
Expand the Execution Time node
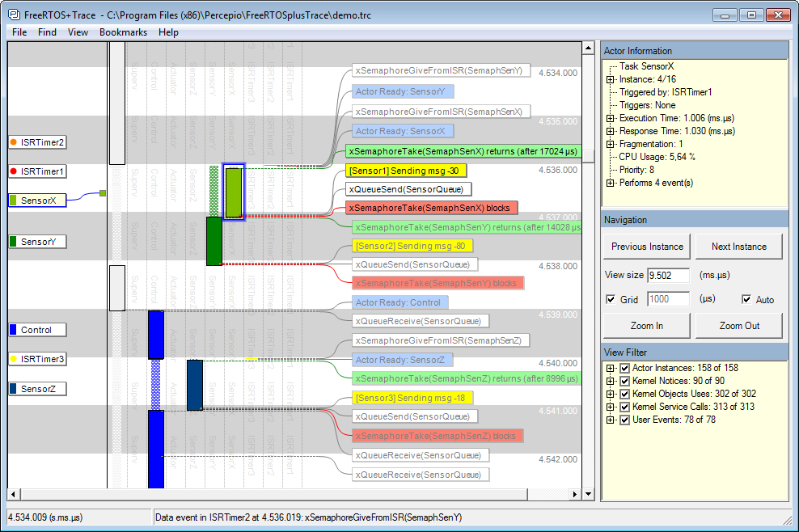click(x=610, y=118)
